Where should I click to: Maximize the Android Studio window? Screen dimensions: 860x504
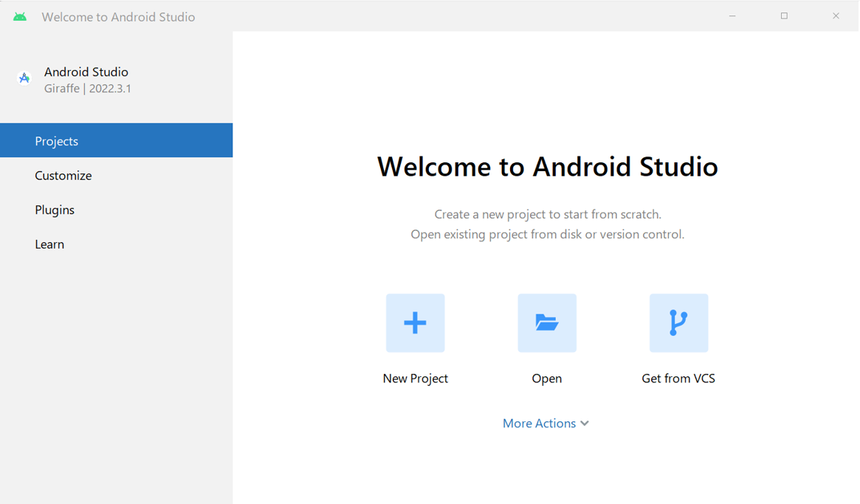pos(784,16)
